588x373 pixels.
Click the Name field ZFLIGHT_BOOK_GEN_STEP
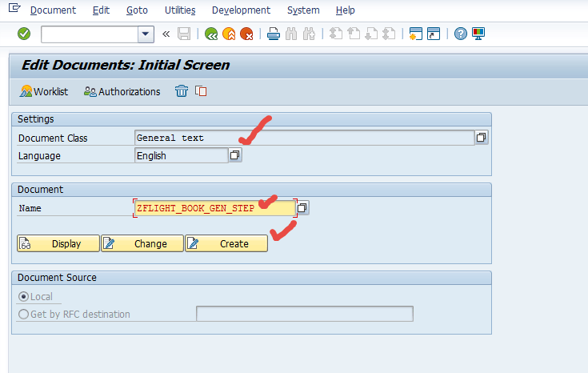point(215,208)
